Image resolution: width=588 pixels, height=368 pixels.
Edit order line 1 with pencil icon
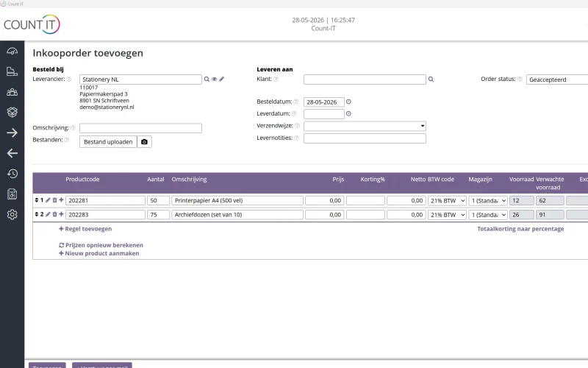[48, 200]
